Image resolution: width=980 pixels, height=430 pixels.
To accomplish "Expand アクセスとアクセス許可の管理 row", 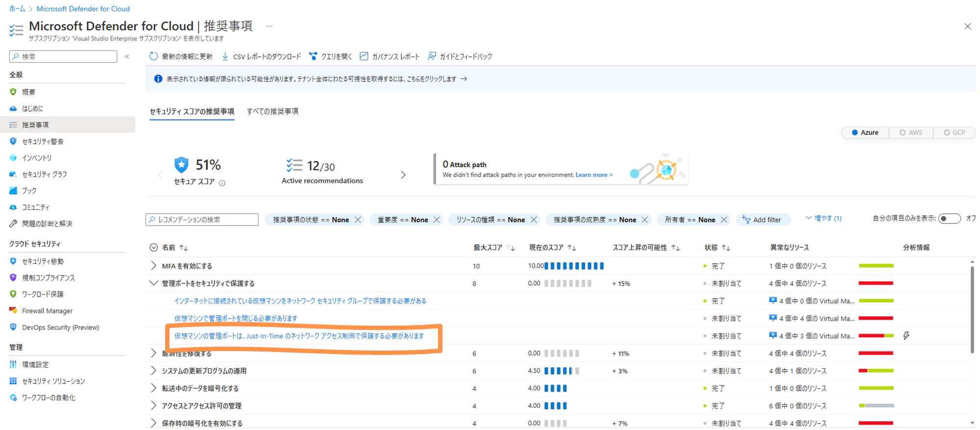I will (153, 405).
